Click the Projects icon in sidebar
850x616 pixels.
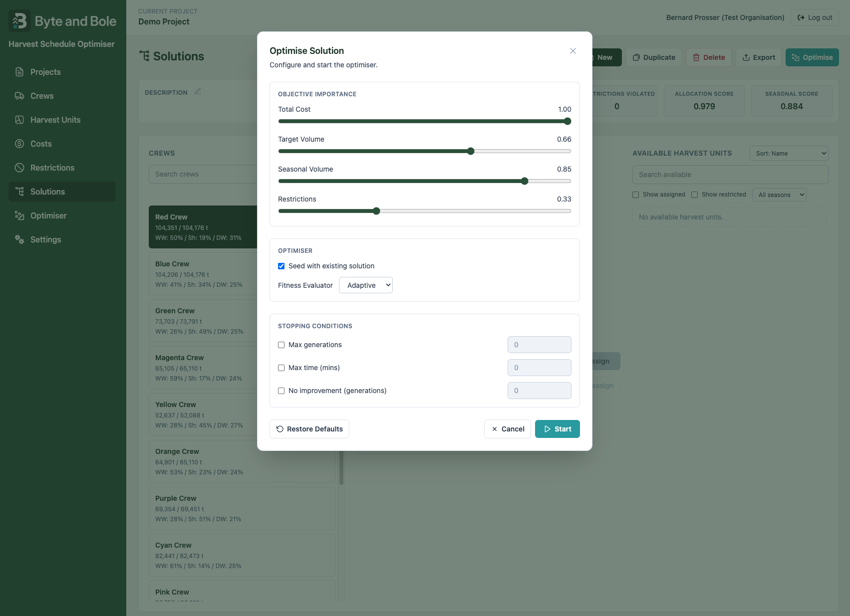[x=19, y=72]
